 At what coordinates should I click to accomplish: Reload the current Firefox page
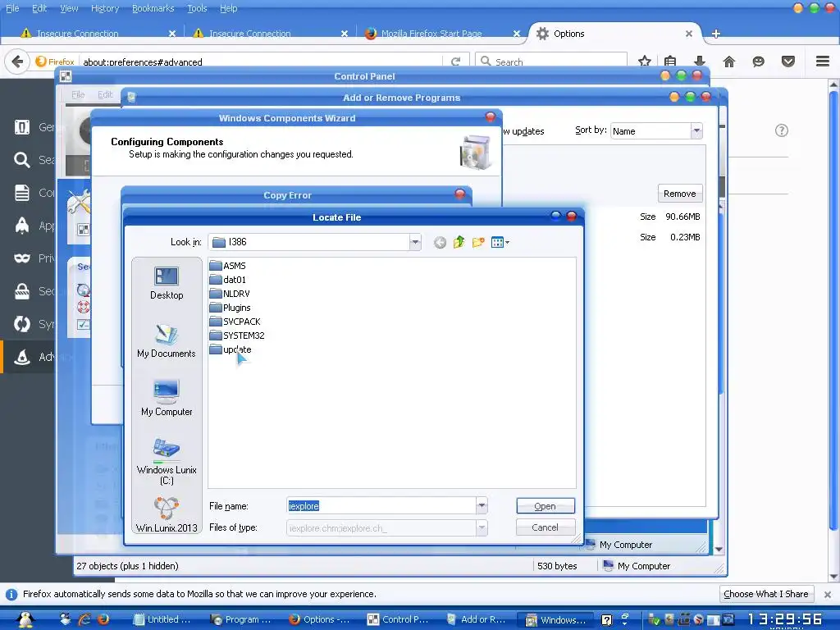click(x=455, y=62)
